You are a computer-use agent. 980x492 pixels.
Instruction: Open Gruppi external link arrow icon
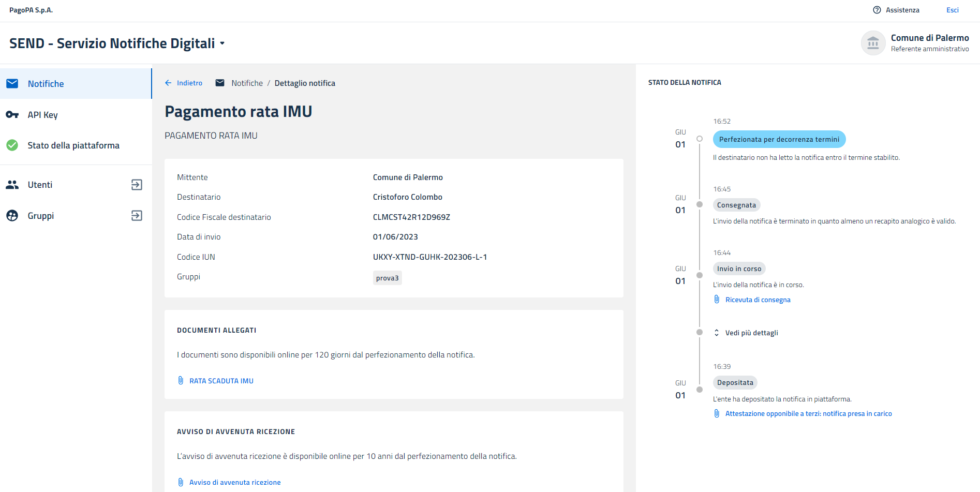(x=137, y=216)
